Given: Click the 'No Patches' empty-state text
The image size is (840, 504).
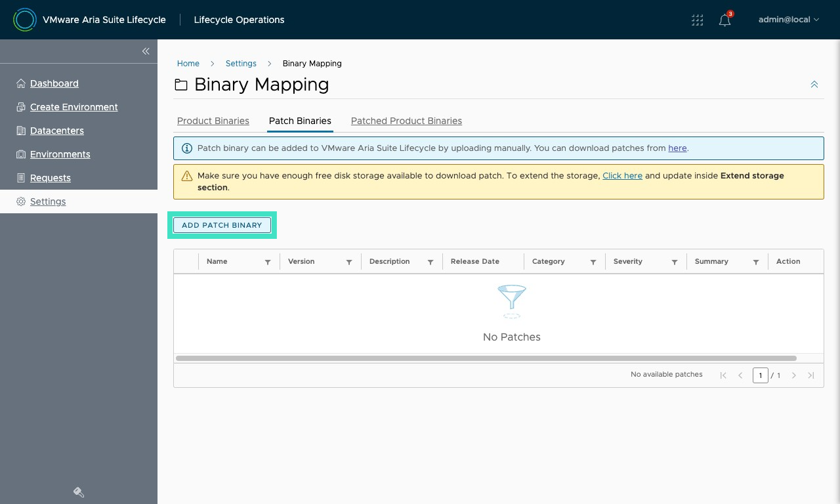Looking at the screenshot, I should (512, 337).
